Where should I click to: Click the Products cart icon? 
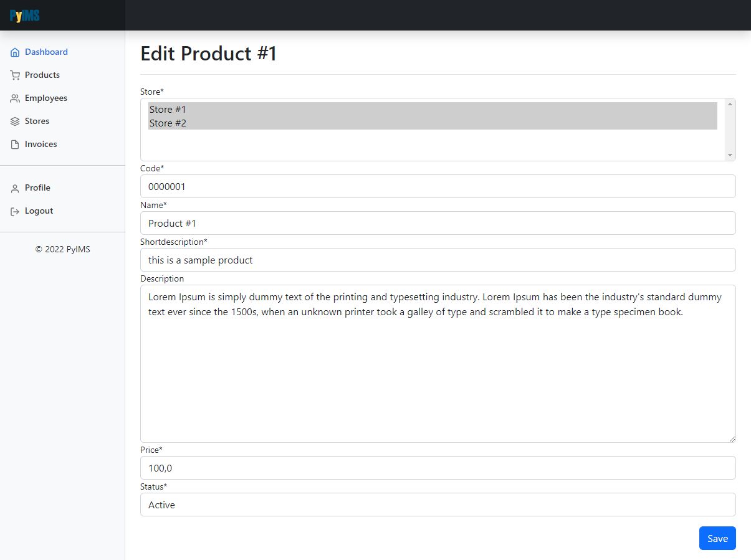[x=15, y=75]
